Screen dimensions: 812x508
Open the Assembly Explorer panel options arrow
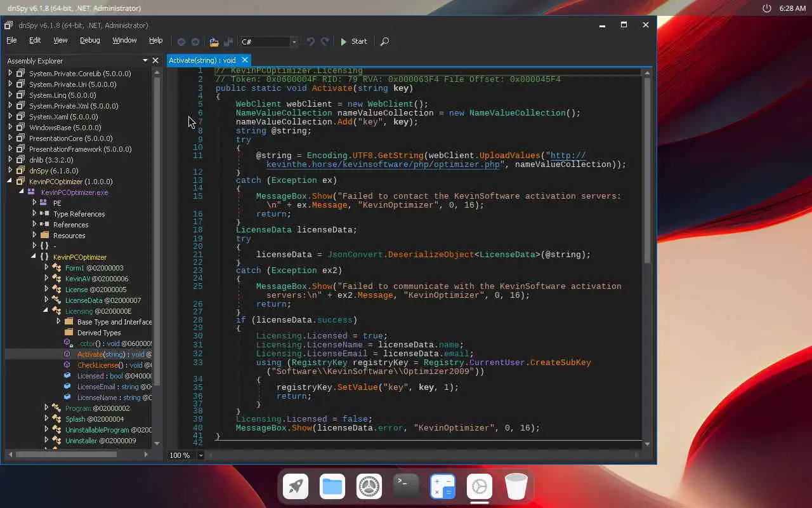(145, 61)
